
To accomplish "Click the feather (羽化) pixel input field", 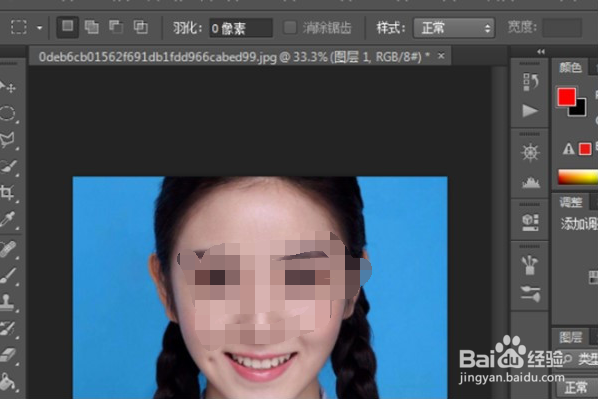I will click(241, 28).
